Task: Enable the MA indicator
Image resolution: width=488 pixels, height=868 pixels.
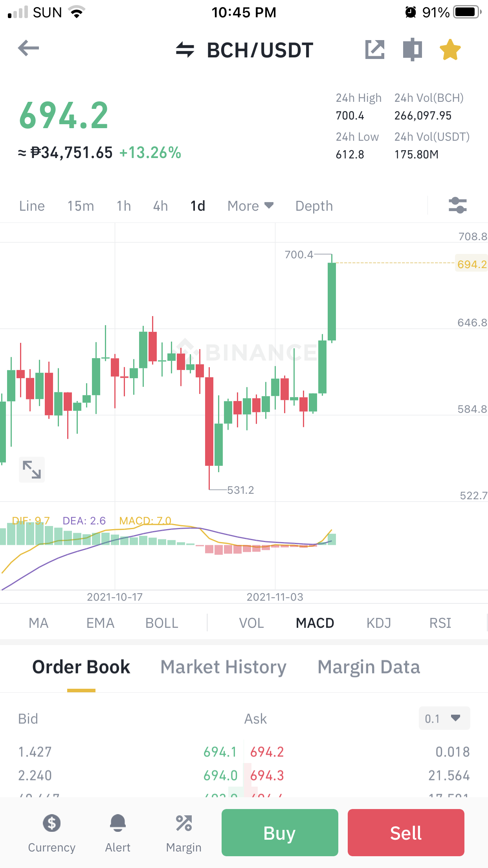Action: tap(39, 623)
